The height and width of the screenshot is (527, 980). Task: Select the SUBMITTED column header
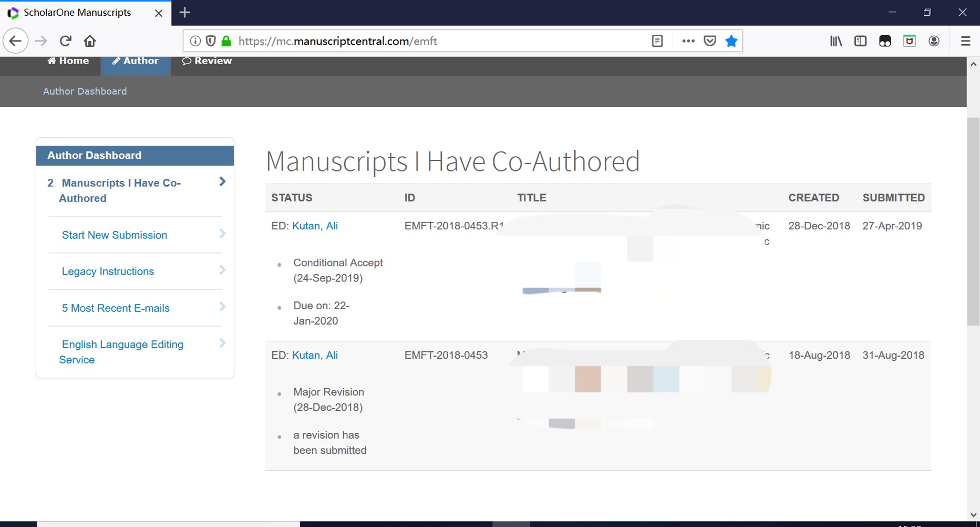[x=894, y=198]
